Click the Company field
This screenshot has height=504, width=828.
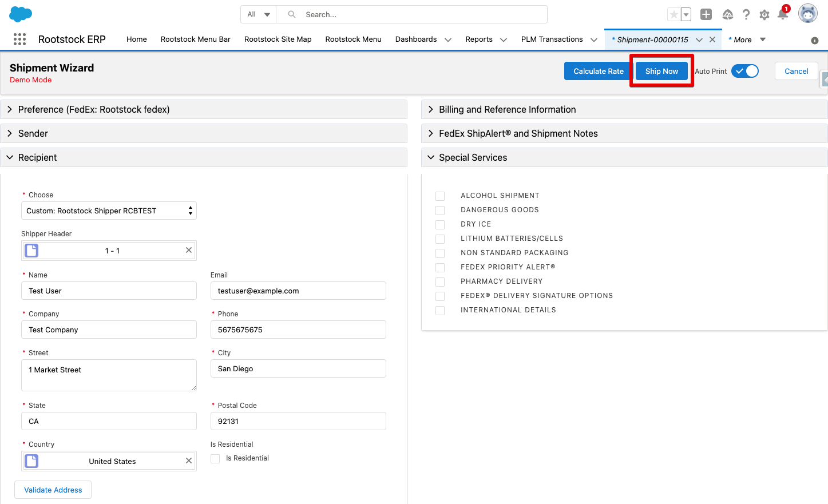point(109,330)
